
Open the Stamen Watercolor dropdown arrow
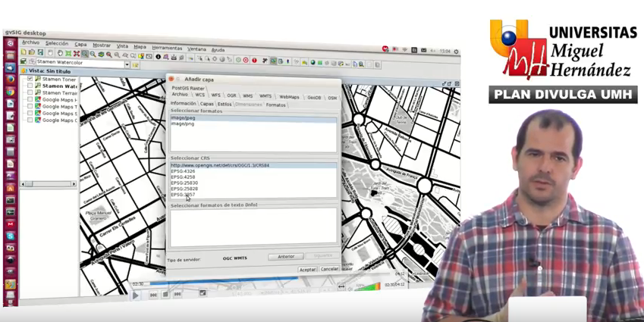[126, 64]
